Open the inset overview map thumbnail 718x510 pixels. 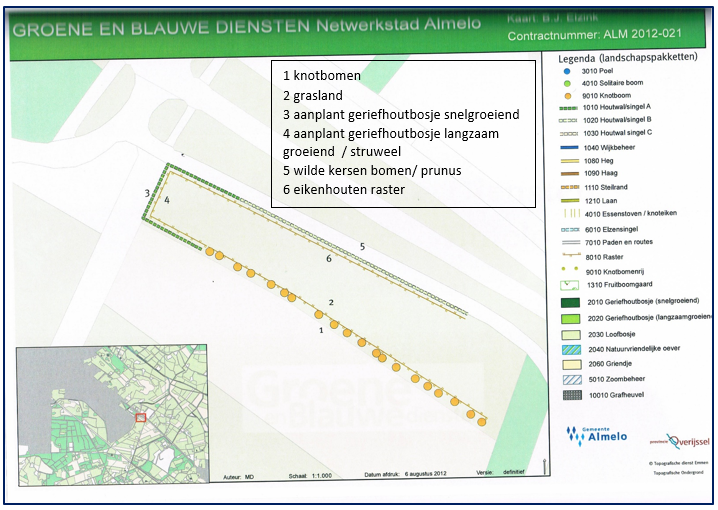pos(112,414)
